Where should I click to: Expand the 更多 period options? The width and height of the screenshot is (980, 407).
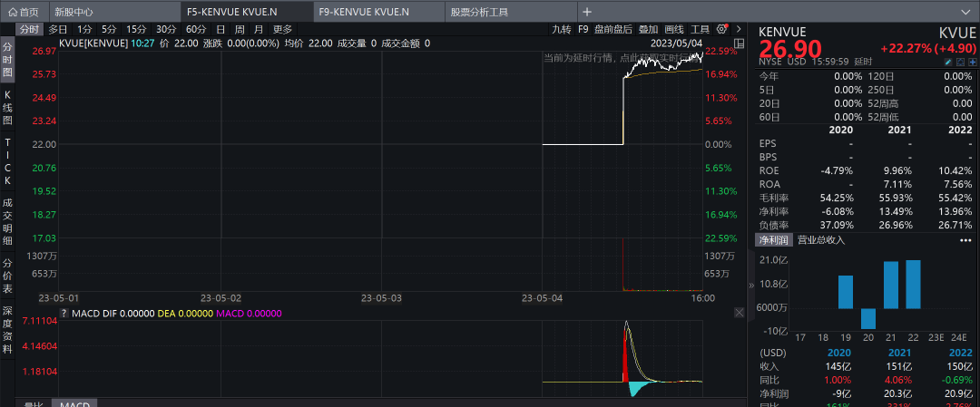point(282,29)
